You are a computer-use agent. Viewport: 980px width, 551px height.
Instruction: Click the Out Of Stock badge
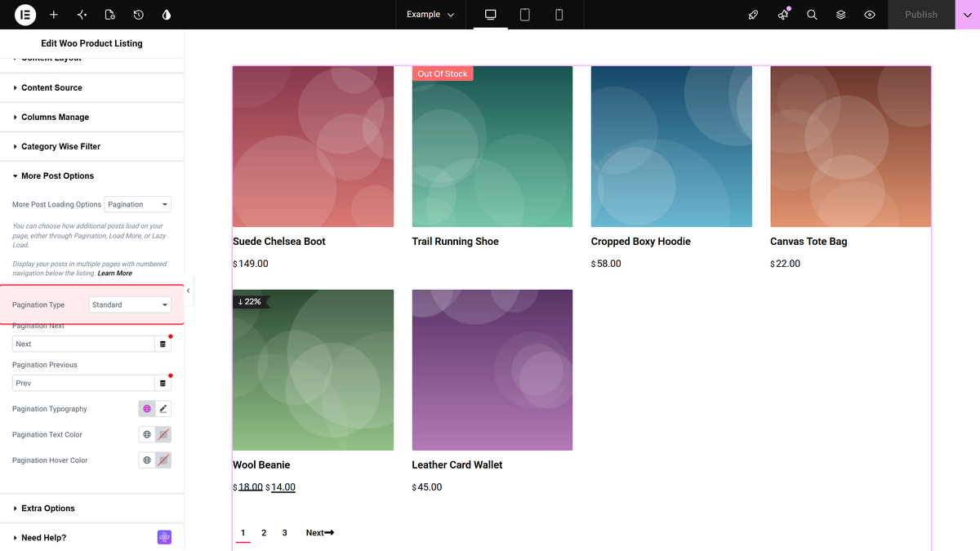pyautogui.click(x=443, y=73)
